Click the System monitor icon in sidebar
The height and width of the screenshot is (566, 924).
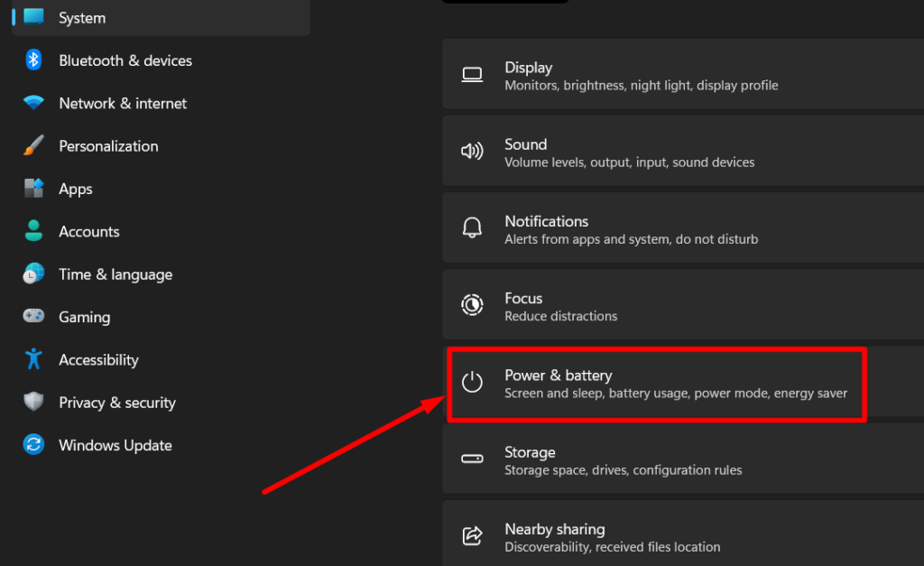click(x=33, y=16)
